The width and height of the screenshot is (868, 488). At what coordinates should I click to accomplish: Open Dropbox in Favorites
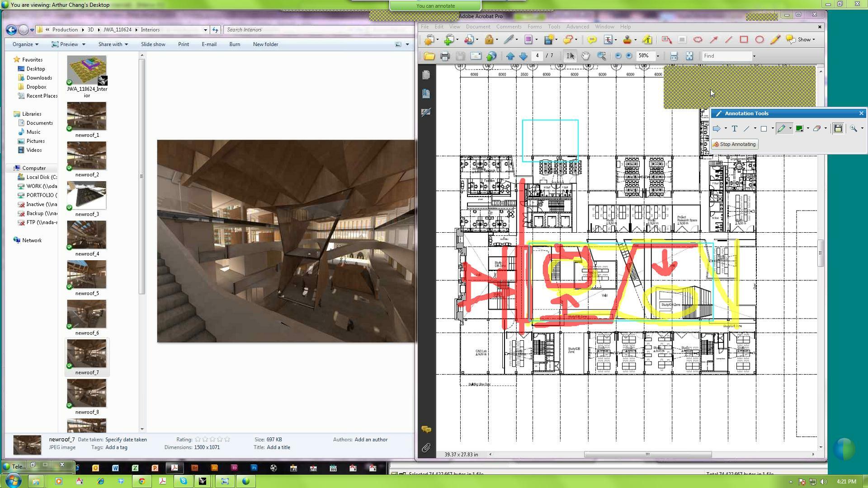click(36, 87)
